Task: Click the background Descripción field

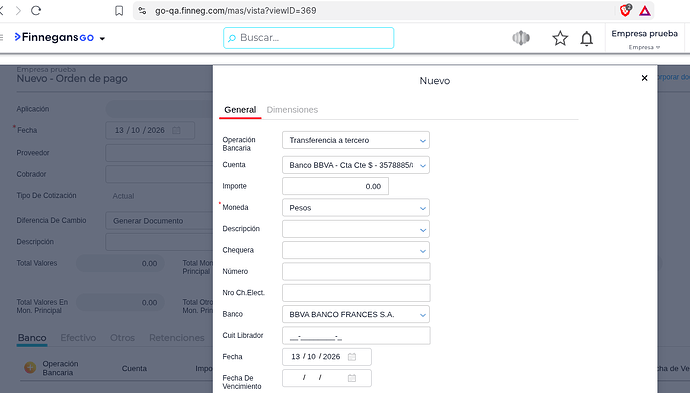Action: (159, 242)
